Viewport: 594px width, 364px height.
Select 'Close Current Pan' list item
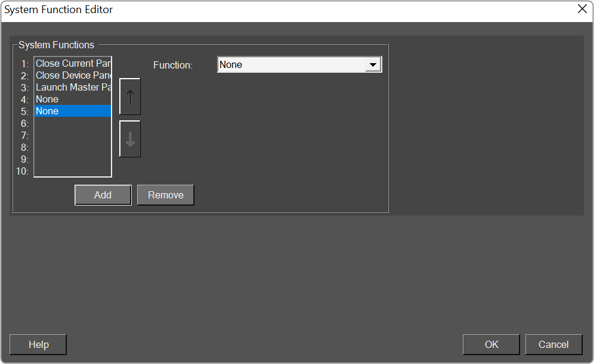pos(73,63)
